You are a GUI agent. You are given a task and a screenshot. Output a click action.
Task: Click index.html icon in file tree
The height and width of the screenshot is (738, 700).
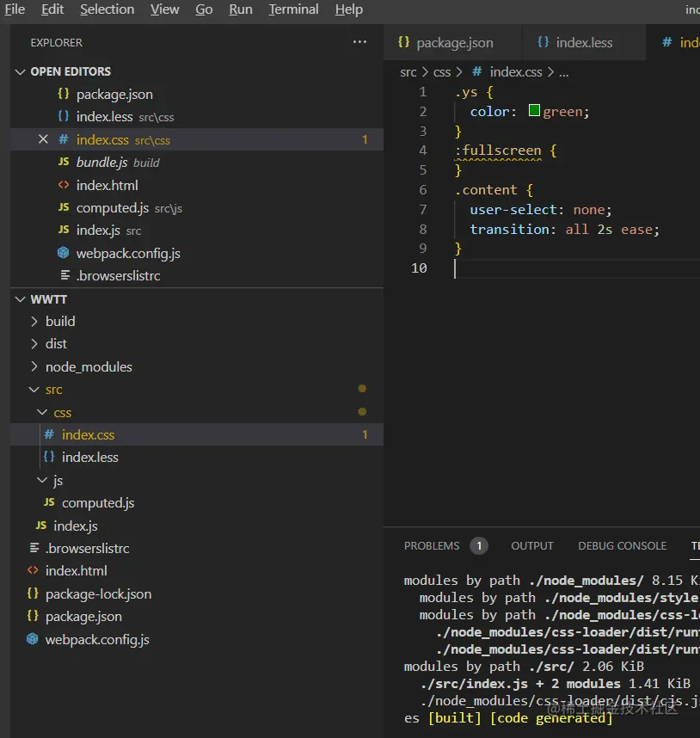click(33, 570)
